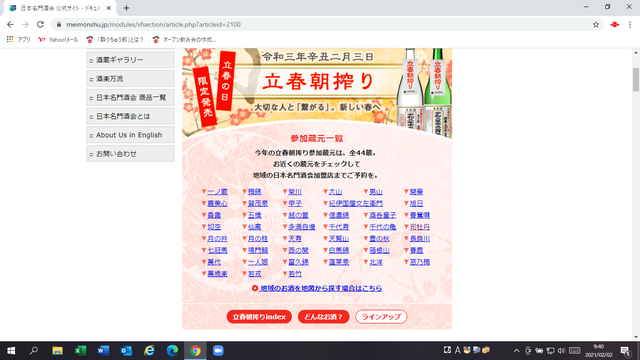
Task: Bookmark this page with the star icon
Action: click(x=596, y=24)
